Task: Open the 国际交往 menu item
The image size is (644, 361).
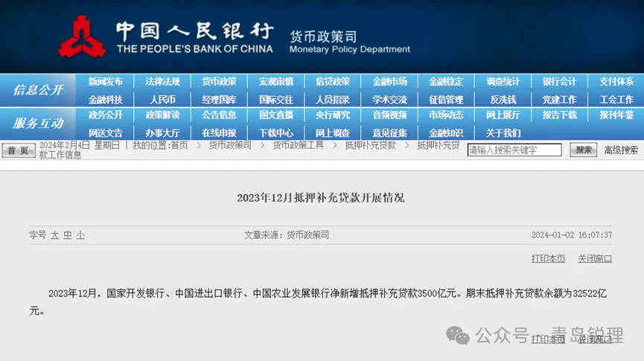Action: 276,100
